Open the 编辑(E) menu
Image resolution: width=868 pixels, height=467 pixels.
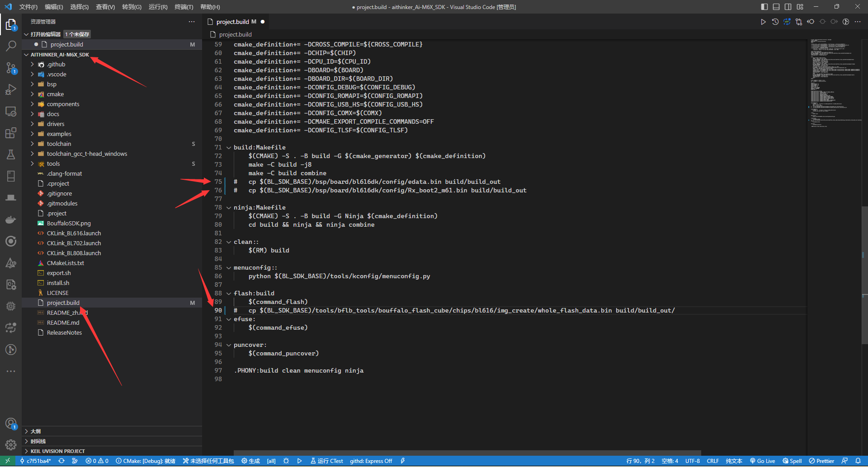pos(54,7)
